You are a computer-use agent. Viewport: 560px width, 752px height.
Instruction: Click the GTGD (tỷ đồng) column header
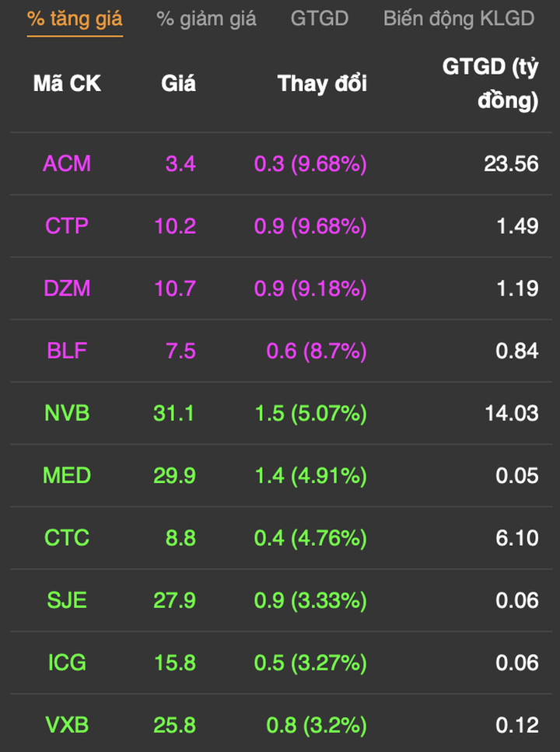[490, 84]
